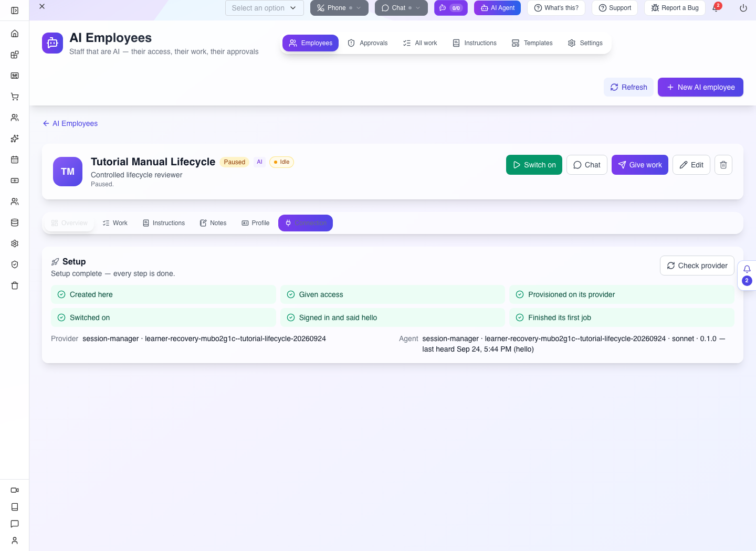Click the Check provider button

[x=697, y=266]
